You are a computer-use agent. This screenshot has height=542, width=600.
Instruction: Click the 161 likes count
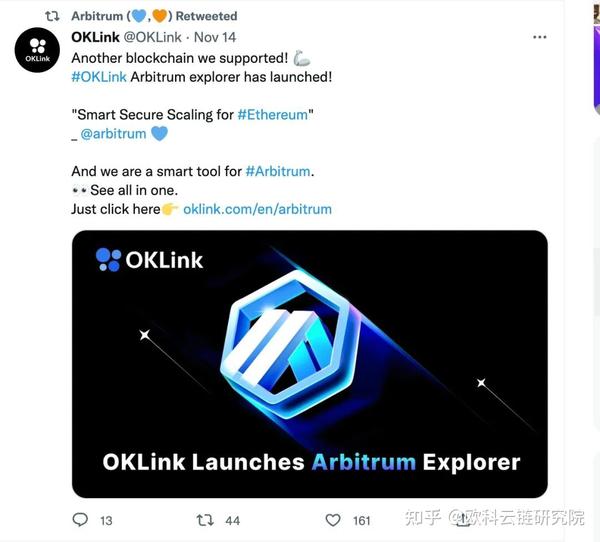(x=362, y=520)
